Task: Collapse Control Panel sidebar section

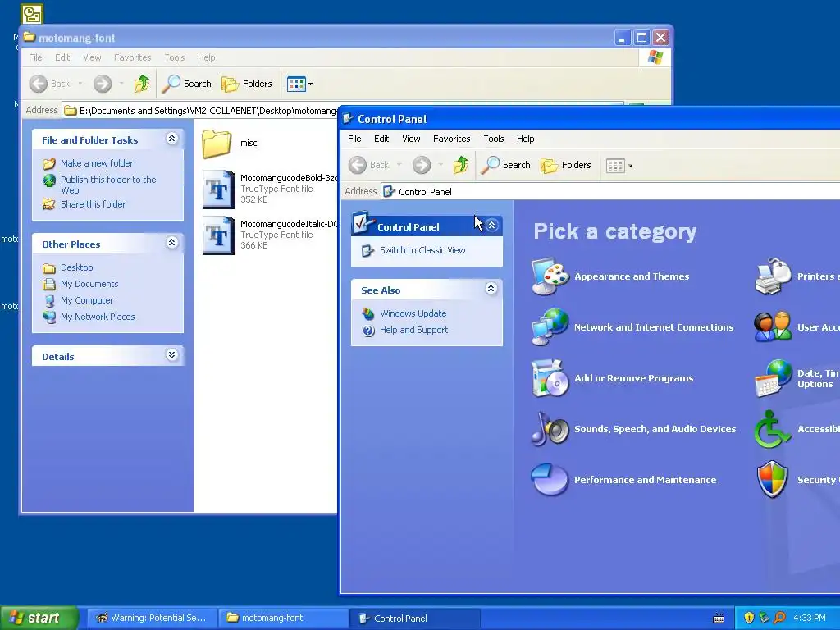Action: (x=492, y=226)
